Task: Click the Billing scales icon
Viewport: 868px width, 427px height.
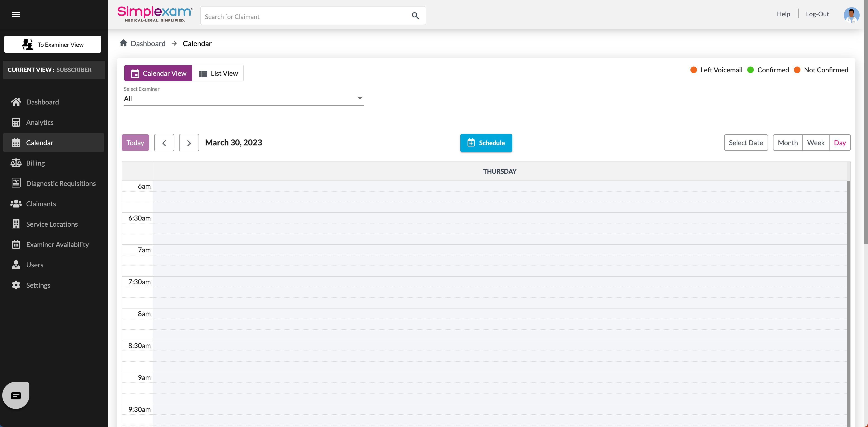Action: 16,163
